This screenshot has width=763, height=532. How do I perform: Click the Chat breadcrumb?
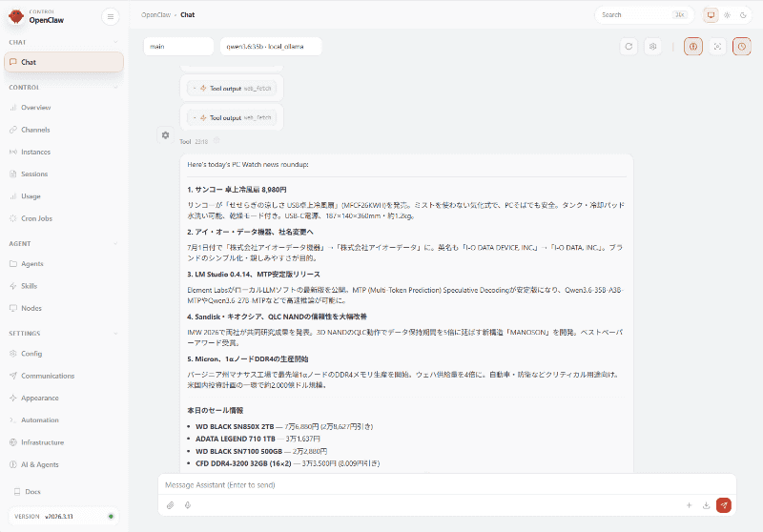click(x=187, y=15)
